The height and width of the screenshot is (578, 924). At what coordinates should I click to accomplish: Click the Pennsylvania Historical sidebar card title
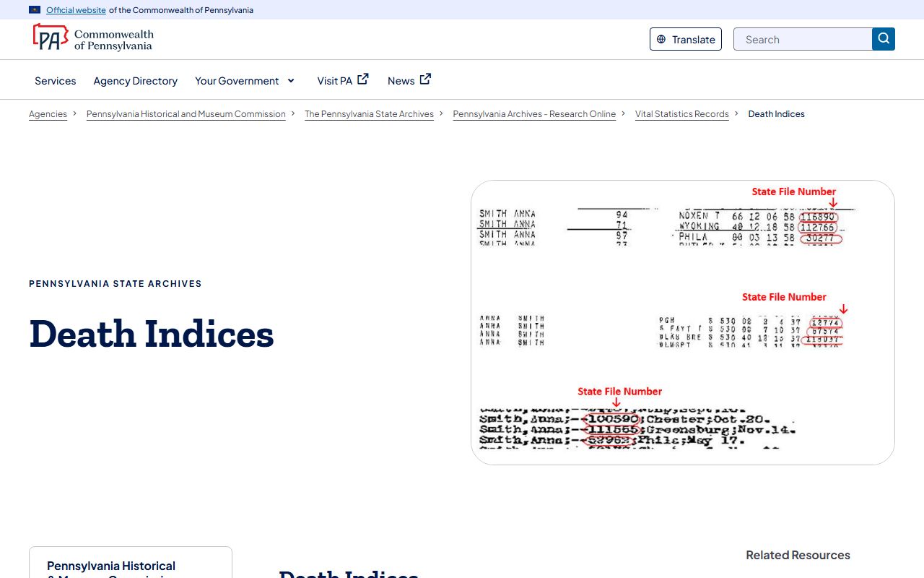pos(111,570)
